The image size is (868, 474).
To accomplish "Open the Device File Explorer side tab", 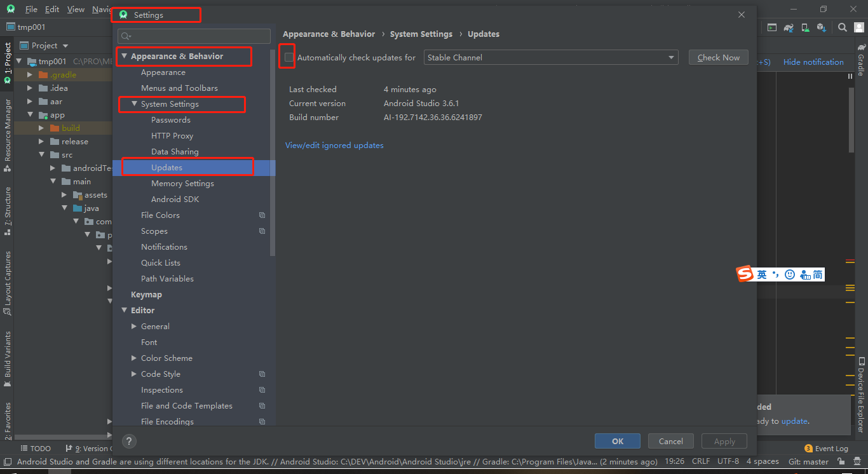I will (861, 395).
